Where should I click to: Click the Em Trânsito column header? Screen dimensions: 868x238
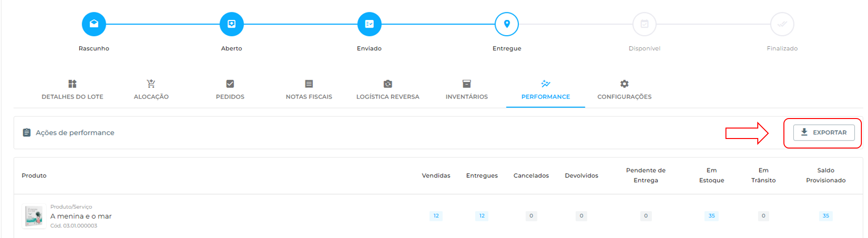point(763,175)
